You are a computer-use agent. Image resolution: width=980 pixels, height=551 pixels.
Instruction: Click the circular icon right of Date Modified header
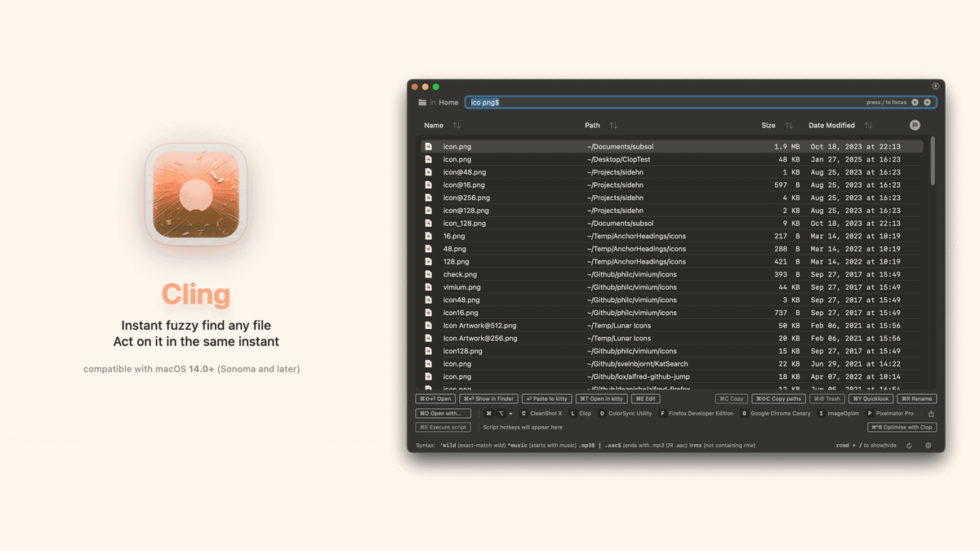coord(915,125)
